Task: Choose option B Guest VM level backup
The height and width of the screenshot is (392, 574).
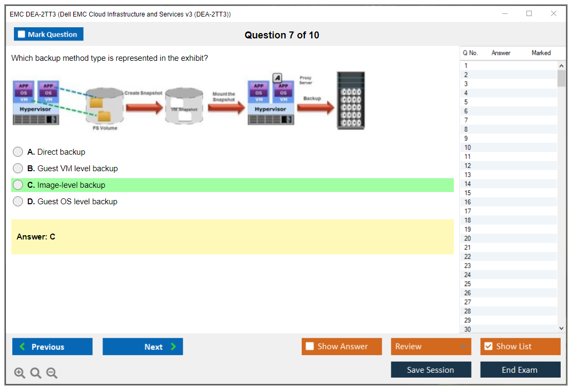Action: pos(18,169)
